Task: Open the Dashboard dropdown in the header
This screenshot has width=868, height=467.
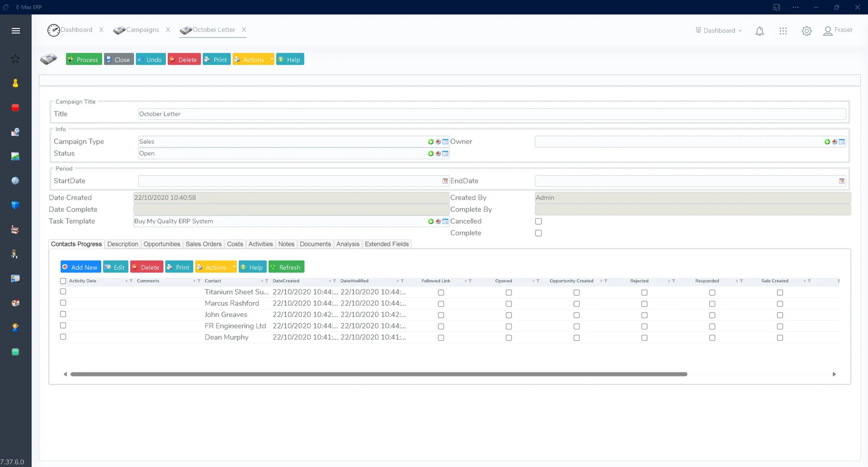Action: point(719,30)
